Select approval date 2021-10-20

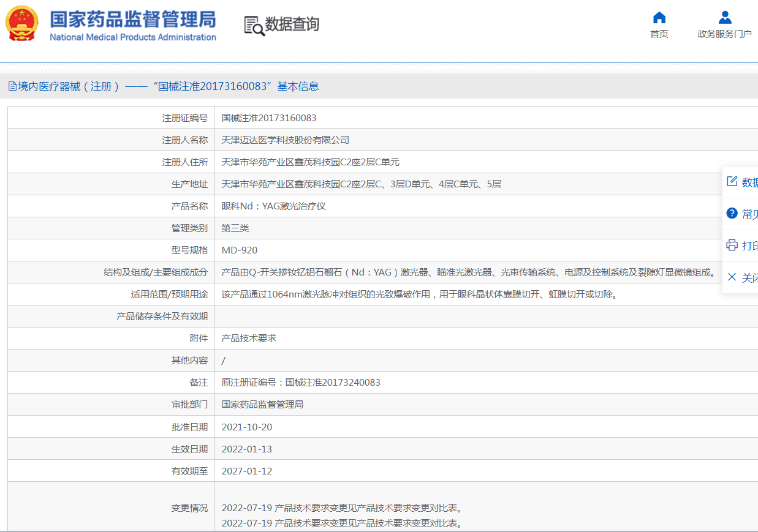[247, 427]
